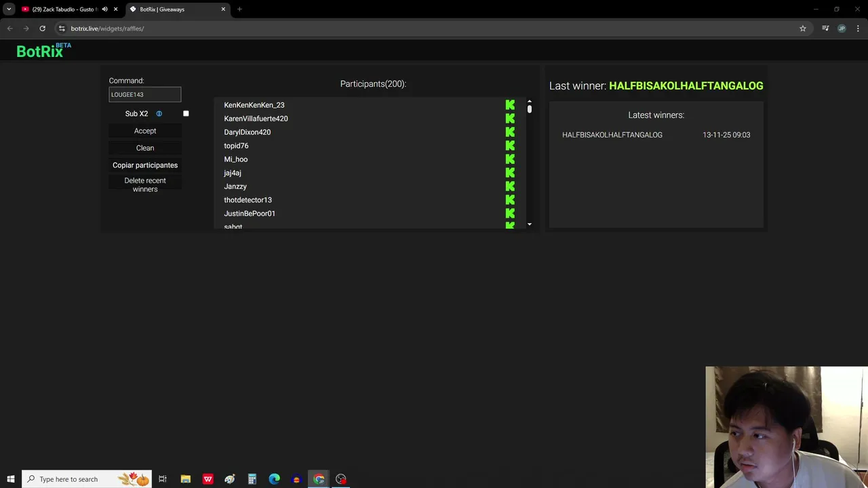Open the OBS Studio taskbar icon
This screenshot has width=868, height=488.
(341, 479)
